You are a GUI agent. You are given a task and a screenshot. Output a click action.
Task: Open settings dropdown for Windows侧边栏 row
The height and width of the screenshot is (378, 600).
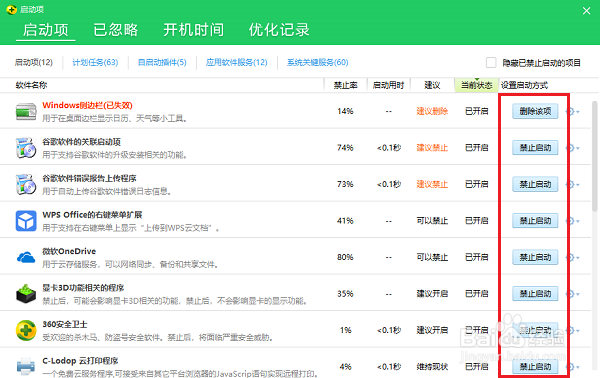pos(573,111)
